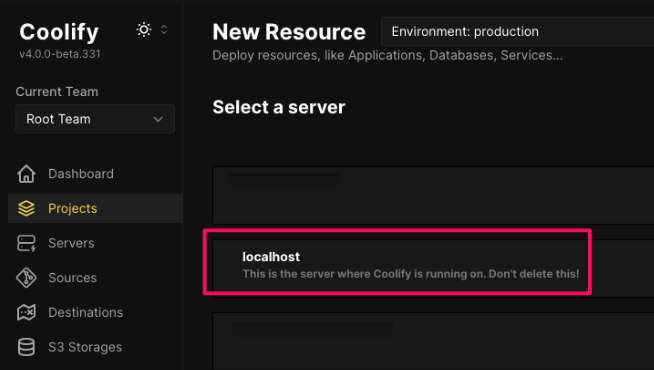This screenshot has height=370, width=654.
Task: Click the v4.0.0-beta.331 version label
Action: [x=60, y=54]
